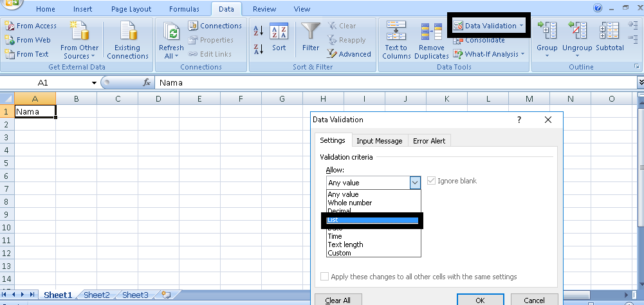Image resolution: width=644 pixels, height=305 pixels.
Task: Click the Subtotal icon
Action: (609, 32)
